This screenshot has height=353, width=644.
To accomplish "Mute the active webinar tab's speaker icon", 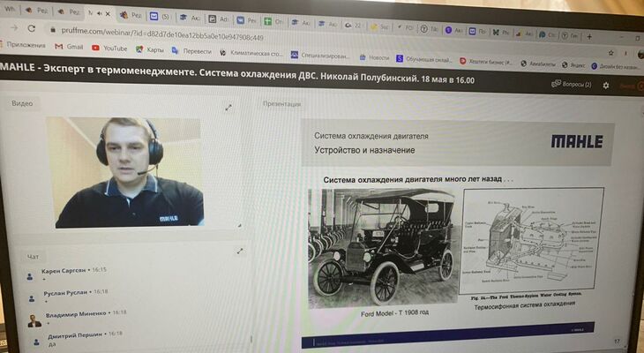I will click(100, 13).
